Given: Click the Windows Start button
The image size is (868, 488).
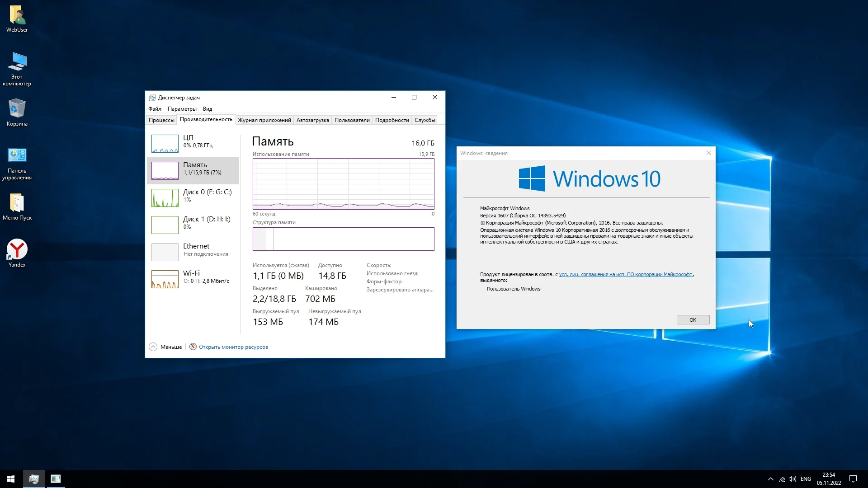Looking at the screenshot, I should pos(11,479).
